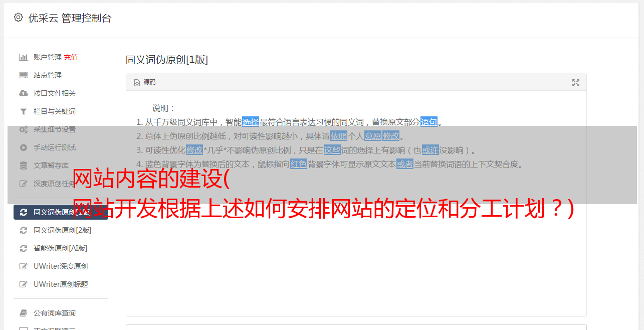Toggle 源码 source view in editor
Image resolution: width=644 pixels, height=330 pixels.
click(145, 82)
